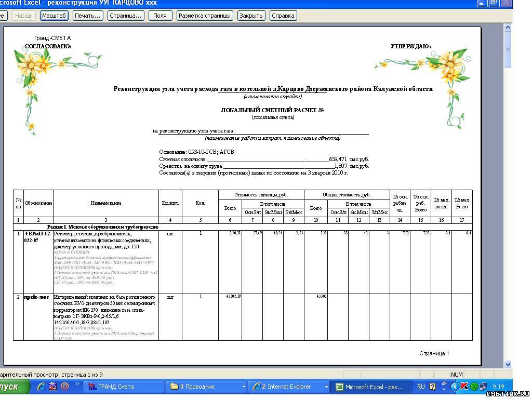Click the green round system tray icon
Viewport: 532px width, 399px height.
click(x=474, y=387)
